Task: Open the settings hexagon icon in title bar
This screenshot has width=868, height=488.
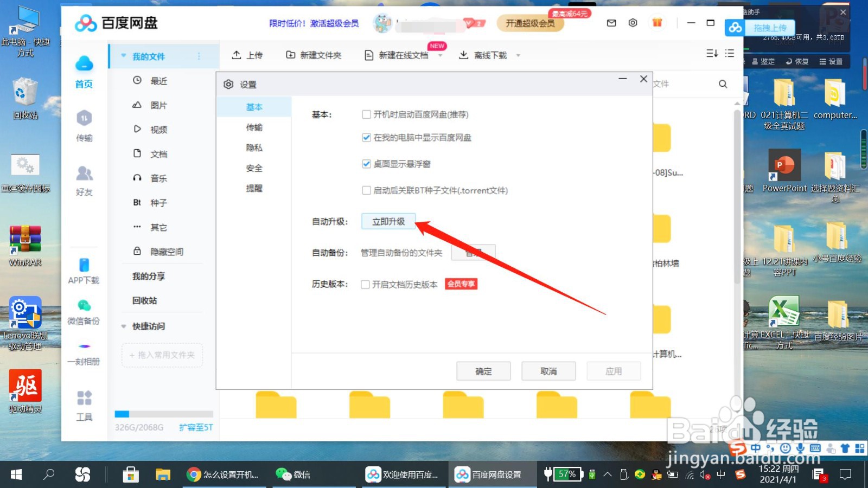Action: 633,23
